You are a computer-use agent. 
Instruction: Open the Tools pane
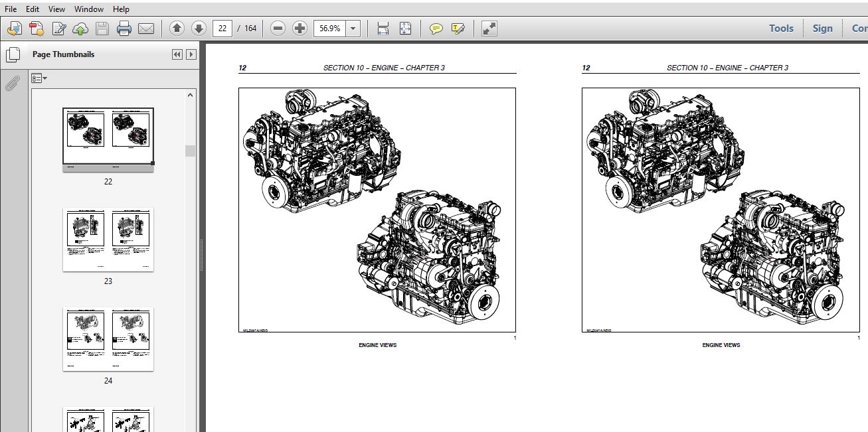click(781, 29)
